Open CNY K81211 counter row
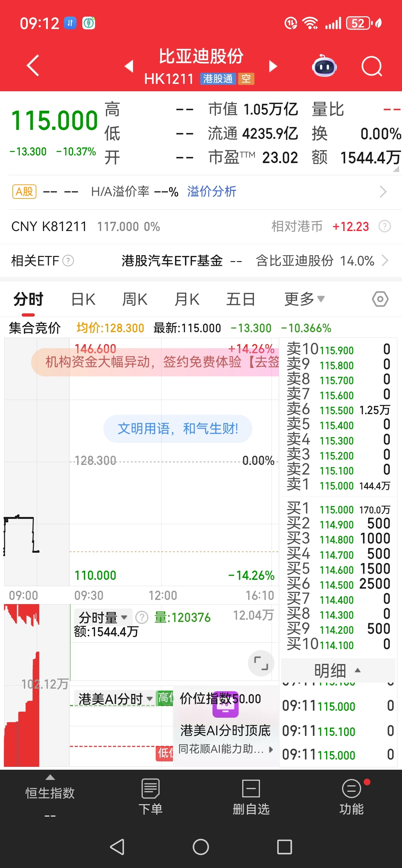 201,227
